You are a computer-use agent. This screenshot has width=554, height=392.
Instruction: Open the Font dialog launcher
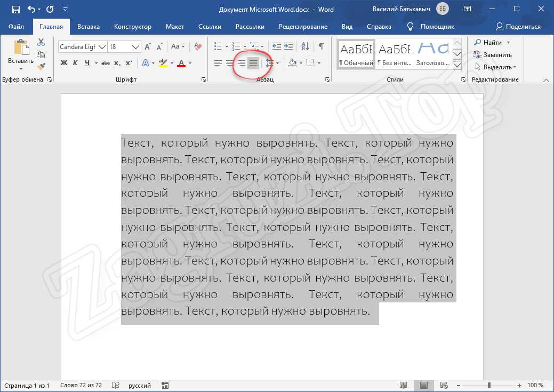[204, 80]
